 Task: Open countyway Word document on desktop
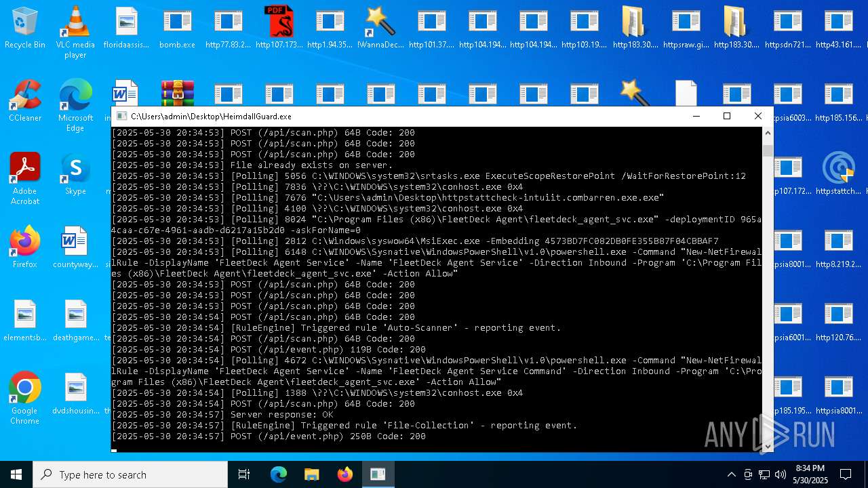75,247
